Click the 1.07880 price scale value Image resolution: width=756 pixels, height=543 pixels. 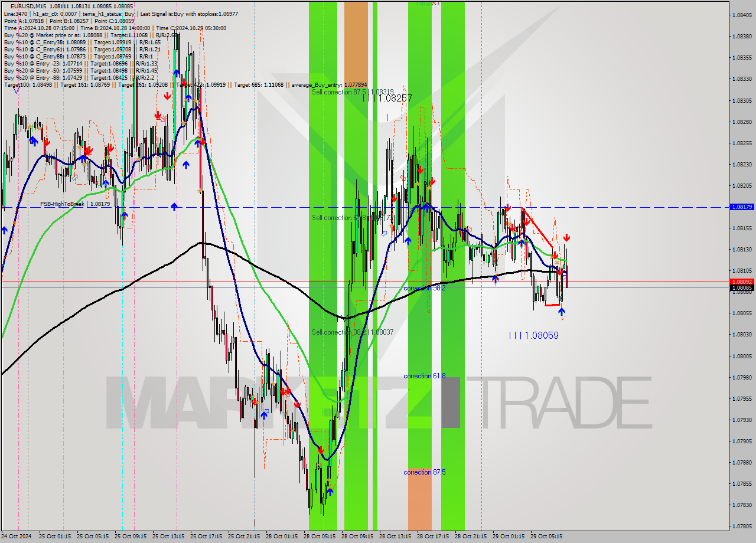[742, 463]
